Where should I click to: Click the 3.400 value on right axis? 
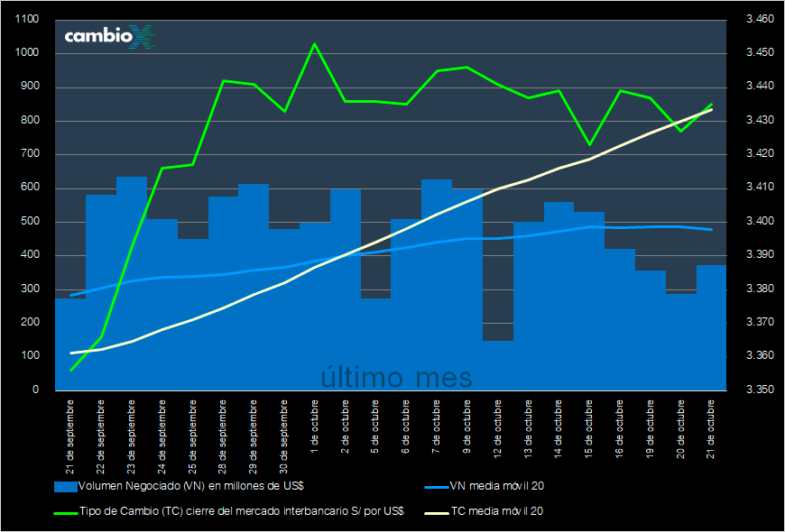760,221
